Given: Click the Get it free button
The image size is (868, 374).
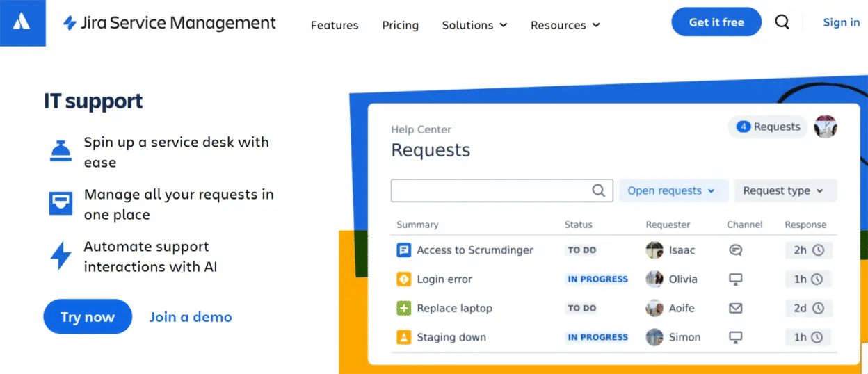Looking at the screenshot, I should [x=716, y=22].
